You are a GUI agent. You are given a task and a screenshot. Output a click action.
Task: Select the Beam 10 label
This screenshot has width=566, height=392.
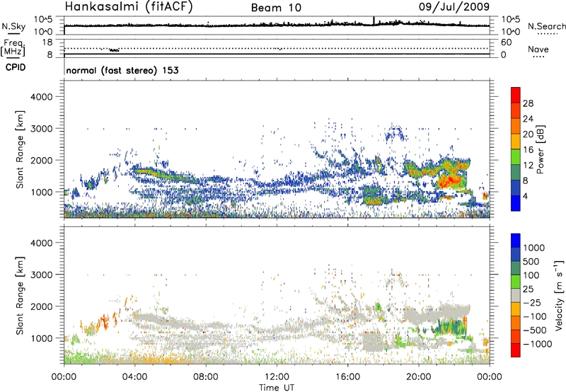pyautogui.click(x=276, y=8)
